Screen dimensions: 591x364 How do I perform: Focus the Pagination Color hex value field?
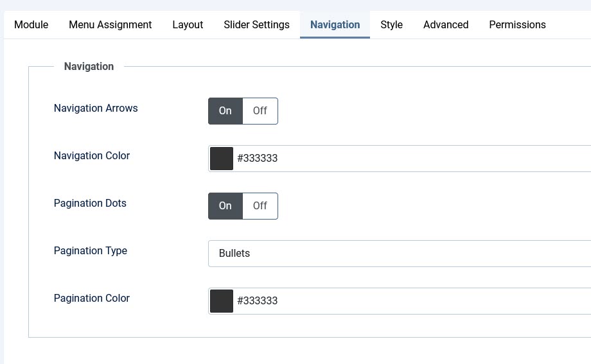tap(411, 301)
